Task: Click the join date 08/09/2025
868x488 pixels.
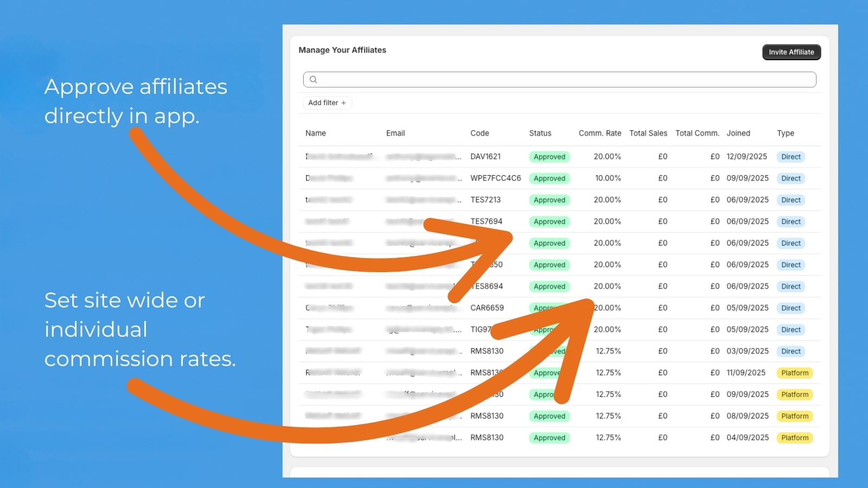Action: 748,416
